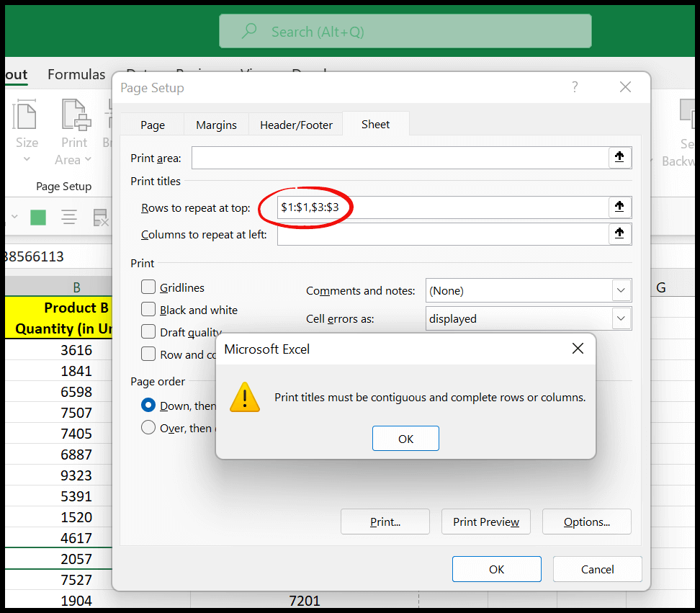Click the green fill color swatch

pos(38,218)
